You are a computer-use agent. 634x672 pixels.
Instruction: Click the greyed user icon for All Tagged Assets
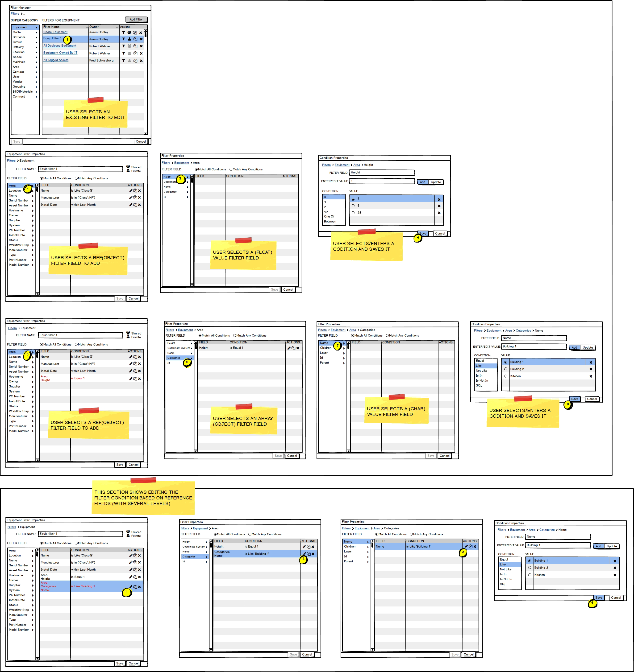[129, 61]
